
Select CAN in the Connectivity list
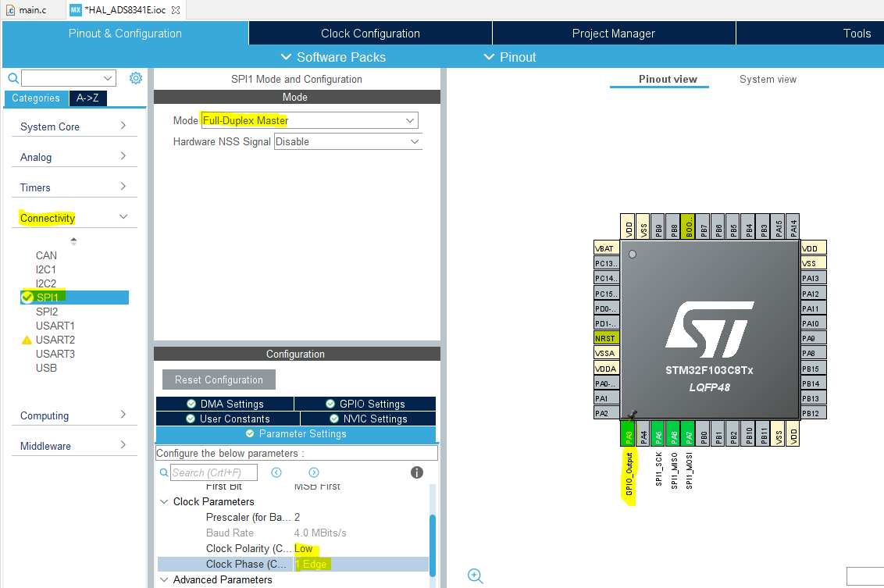[46, 255]
